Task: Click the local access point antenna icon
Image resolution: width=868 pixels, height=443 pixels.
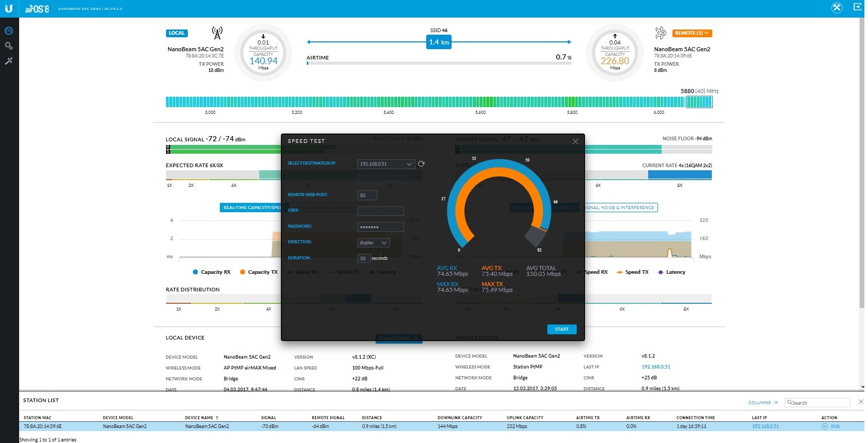Action: tap(217, 33)
